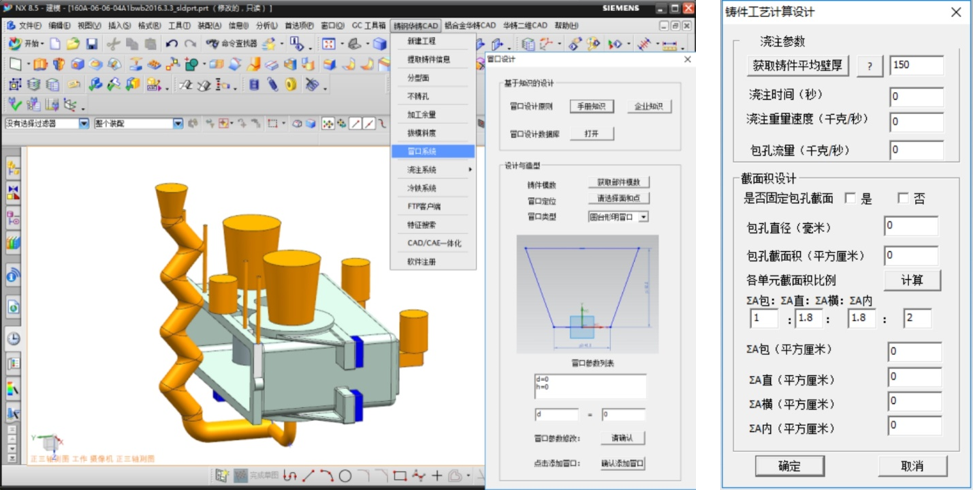Viewport: 973px width, 490px height.
Task: Click the 获取部件模数 button
Action: click(x=619, y=182)
